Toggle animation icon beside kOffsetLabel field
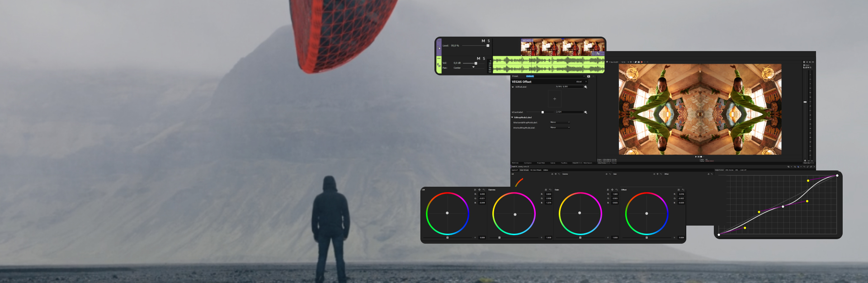This screenshot has width=868, height=283. tap(586, 87)
